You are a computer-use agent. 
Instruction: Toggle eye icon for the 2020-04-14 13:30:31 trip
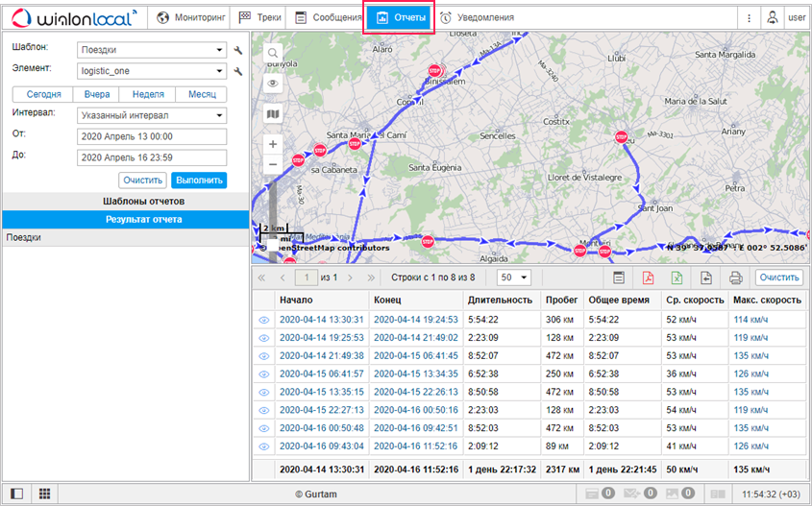tap(263, 320)
